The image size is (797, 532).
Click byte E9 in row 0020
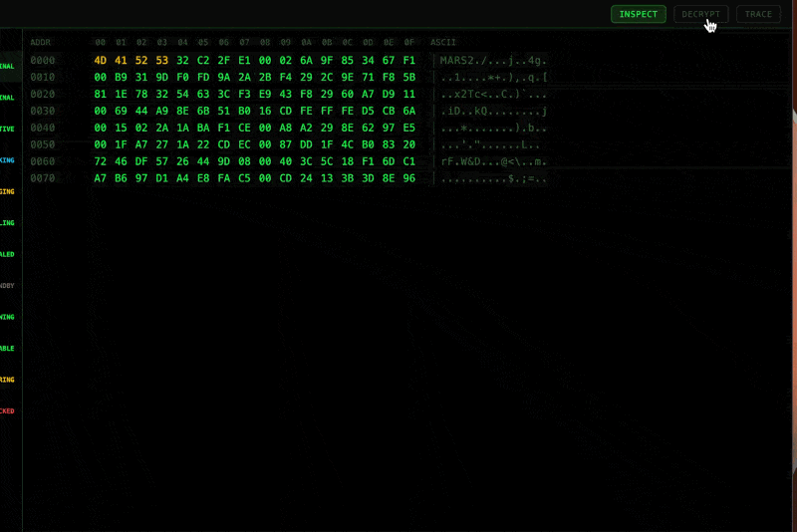coord(265,94)
